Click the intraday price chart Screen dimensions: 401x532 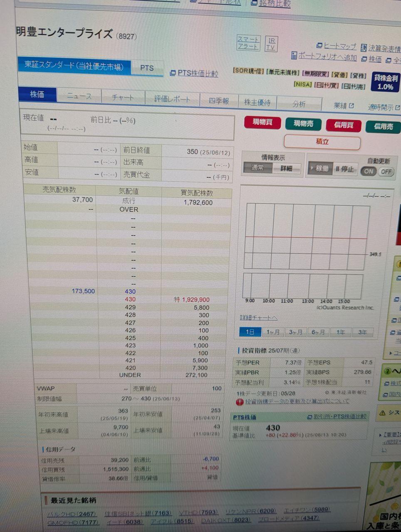[x=307, y=236]
